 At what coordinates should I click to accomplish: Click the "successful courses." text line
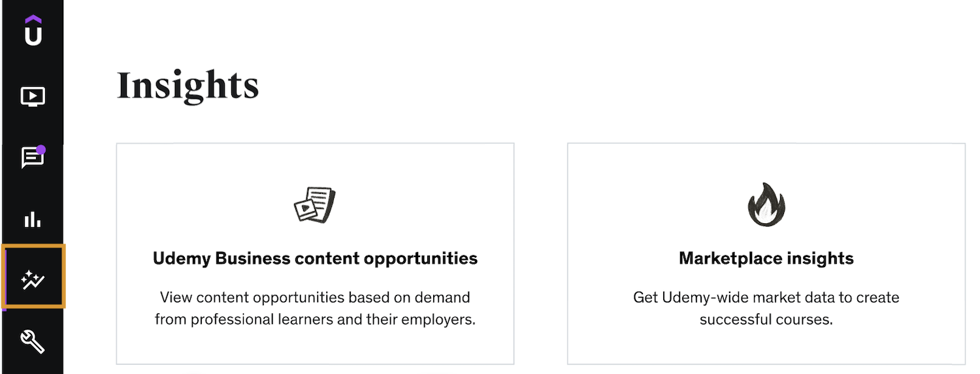pos(766,320)
